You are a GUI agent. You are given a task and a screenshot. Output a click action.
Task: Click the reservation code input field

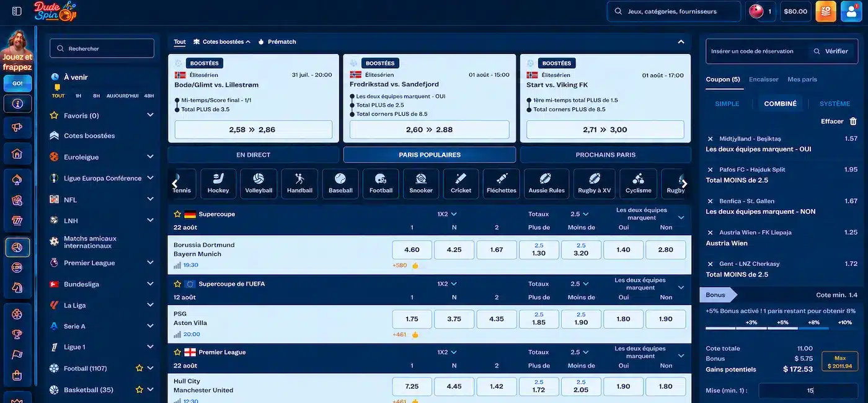pyautogui.click(x=756, y=51)
